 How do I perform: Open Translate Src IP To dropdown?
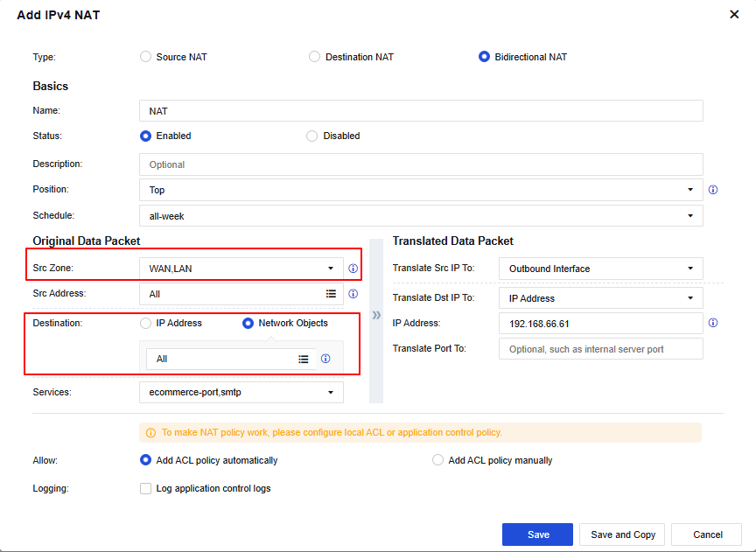[x=600, y=269]
